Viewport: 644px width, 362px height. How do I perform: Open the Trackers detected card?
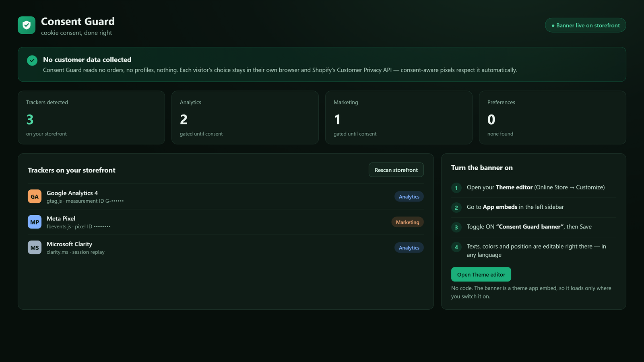(x=91, y=117)
